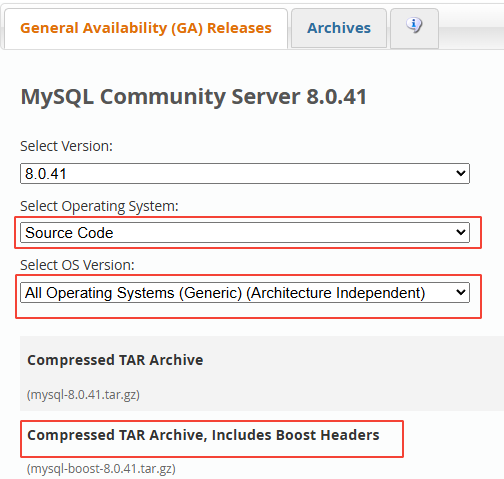Open the General Availability (GA) Releases tab
504x479 pixels.
click(x=146, y=28)
